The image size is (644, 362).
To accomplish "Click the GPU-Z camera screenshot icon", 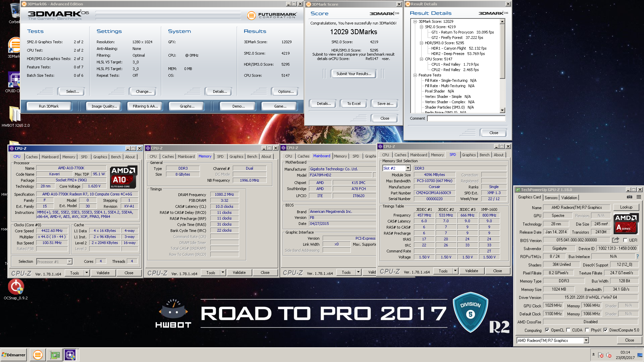I will [630, 197].
